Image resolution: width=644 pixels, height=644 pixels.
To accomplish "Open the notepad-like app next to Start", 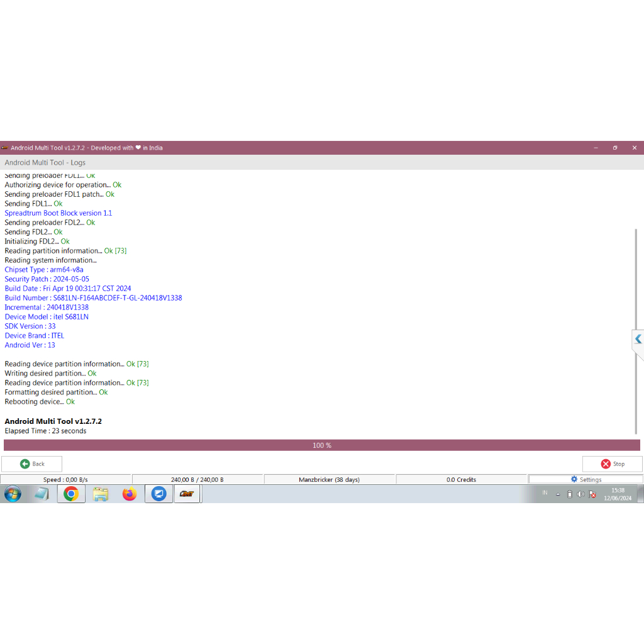I will tap(42, 494).
